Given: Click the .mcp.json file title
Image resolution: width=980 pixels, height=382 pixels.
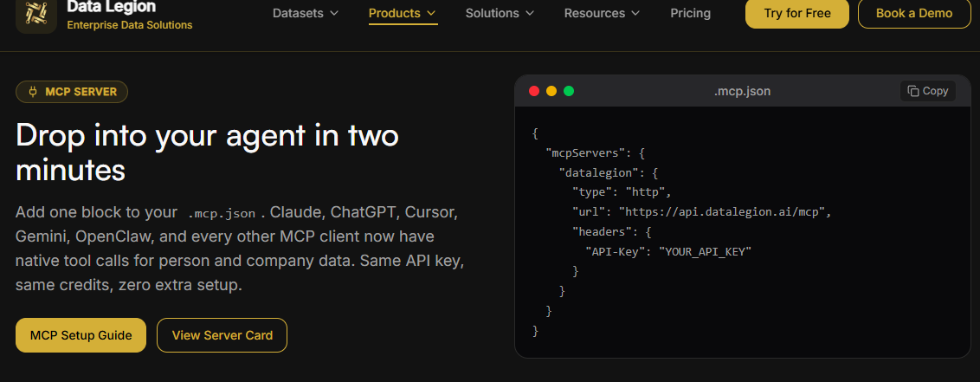Looking at the screenshot, I should tap(743, 91).
